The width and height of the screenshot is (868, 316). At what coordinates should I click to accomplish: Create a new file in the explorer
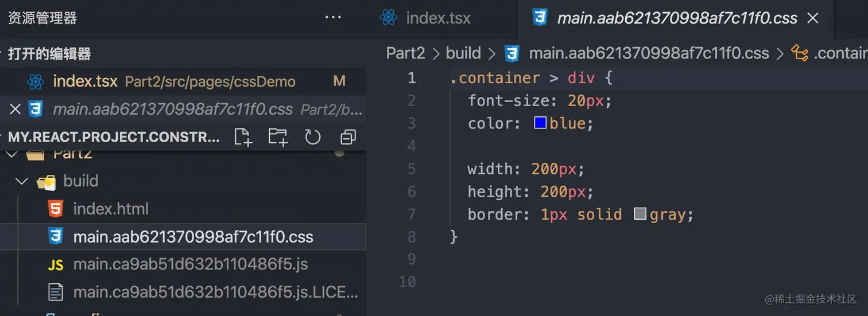tap(243, 137)
